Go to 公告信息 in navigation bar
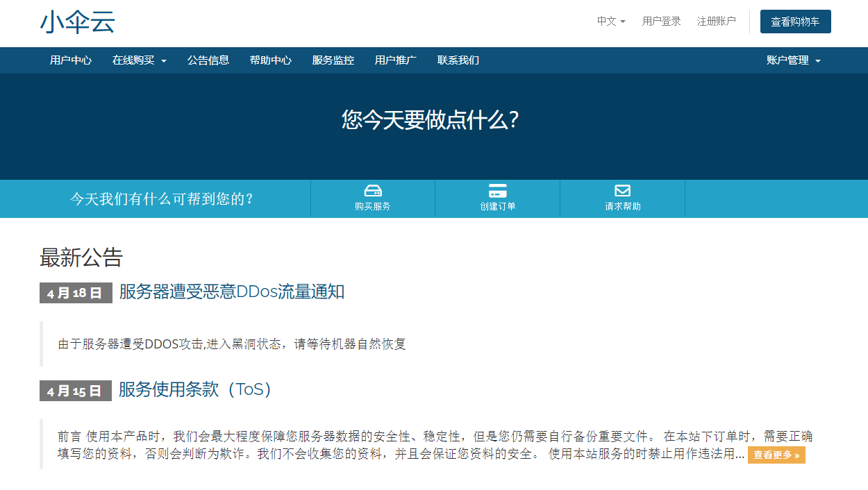868x490 pixels. pyautogui.click(x=208, y=60)
